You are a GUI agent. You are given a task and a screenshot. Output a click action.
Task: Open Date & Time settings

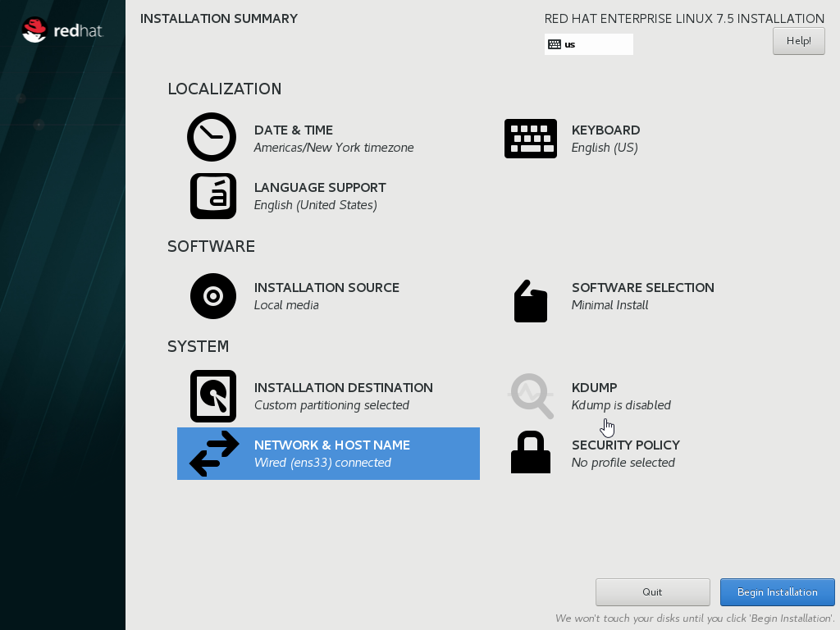coord(292,130)
